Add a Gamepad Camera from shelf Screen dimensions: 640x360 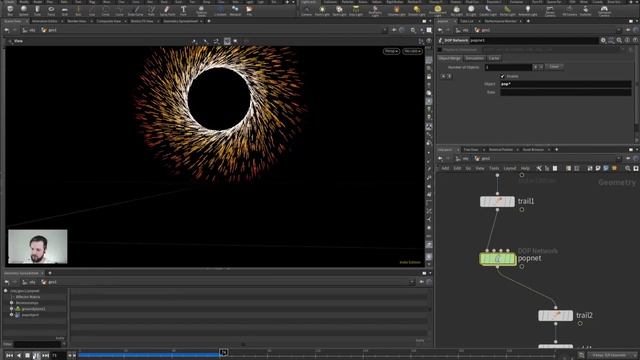click(604, 10)
